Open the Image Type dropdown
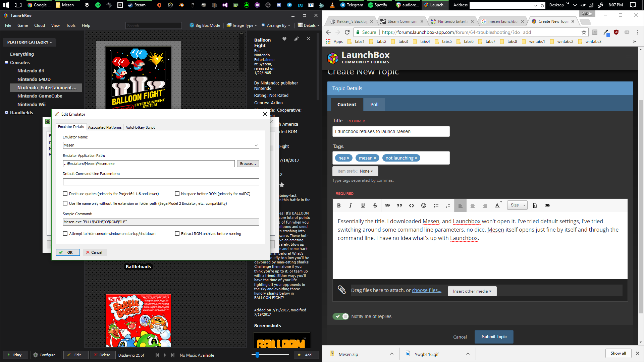Viewport: 644px width, 362px height. click(241, 25)
